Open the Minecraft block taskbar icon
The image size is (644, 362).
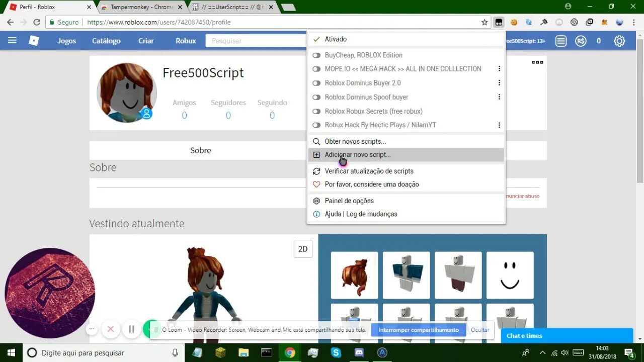coord(220,352)
